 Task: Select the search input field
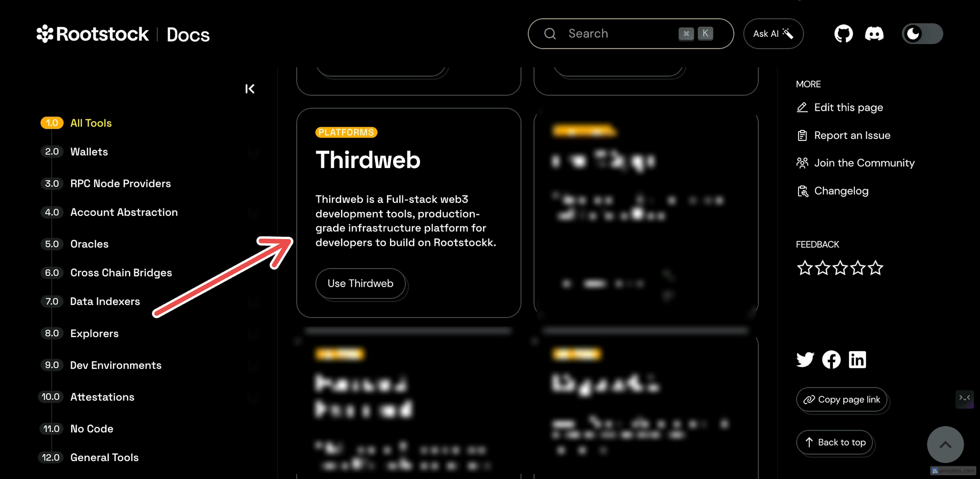point(618,34)
